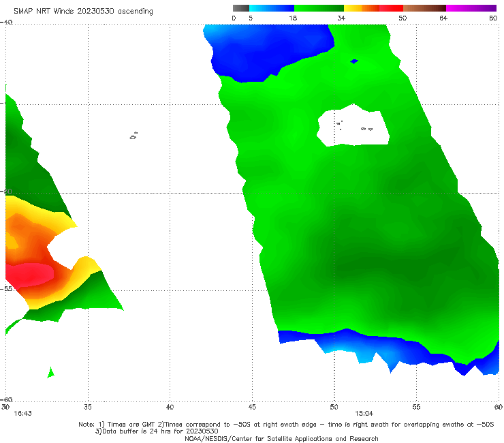Pick the magenta-purple segment of the color bar

click(x=471, y=8)
